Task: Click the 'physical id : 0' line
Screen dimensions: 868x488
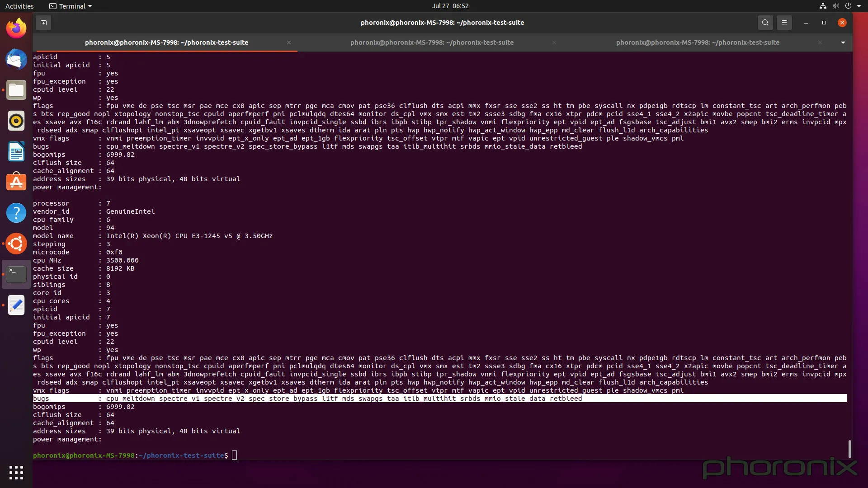Action: [x=71, y=277]
